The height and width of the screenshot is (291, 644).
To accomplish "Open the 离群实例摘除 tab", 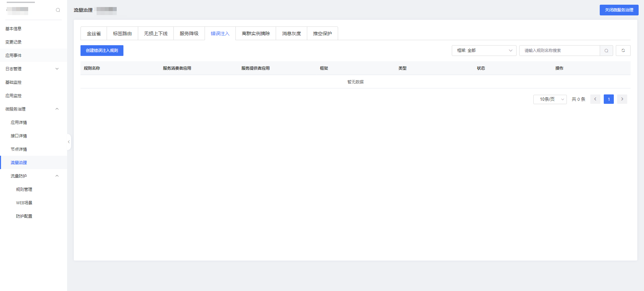I will click(256, 33).
